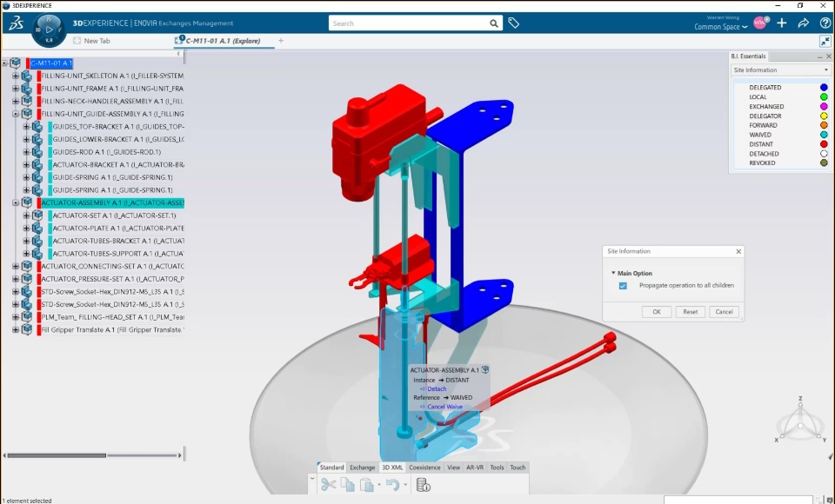Click Cancel in Site Information dialog

point(724,312)
